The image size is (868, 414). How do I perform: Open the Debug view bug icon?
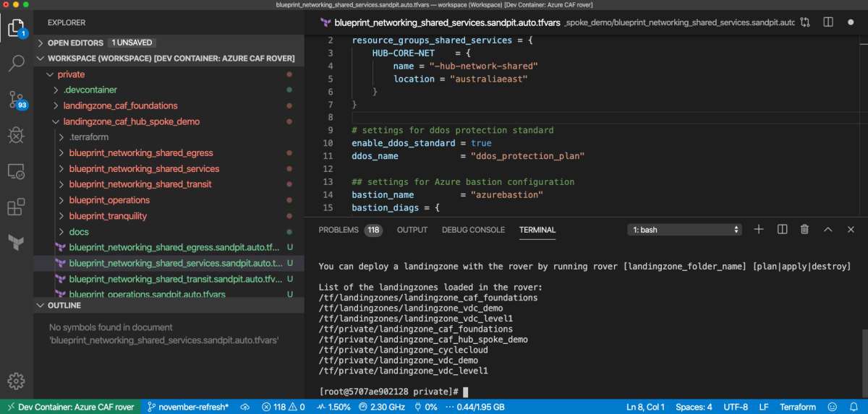point(16,134)
